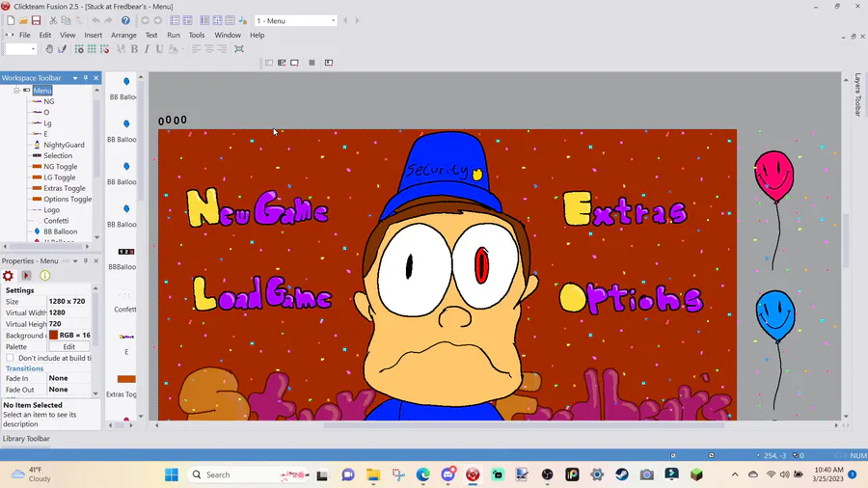Click the Run Frame icon
Screen dimensions: 868x488
[x=294, y=63]
